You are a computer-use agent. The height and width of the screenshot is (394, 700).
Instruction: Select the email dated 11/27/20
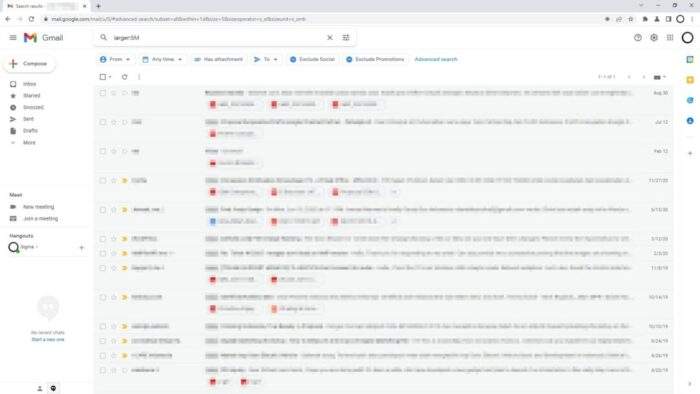(x=103, y=180)
